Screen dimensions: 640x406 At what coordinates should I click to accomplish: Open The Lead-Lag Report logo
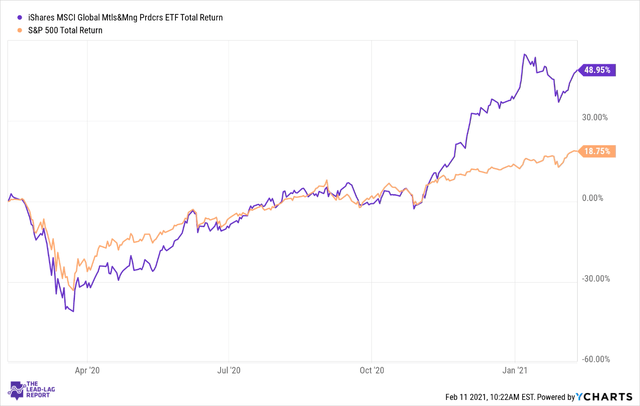[31, 390]
